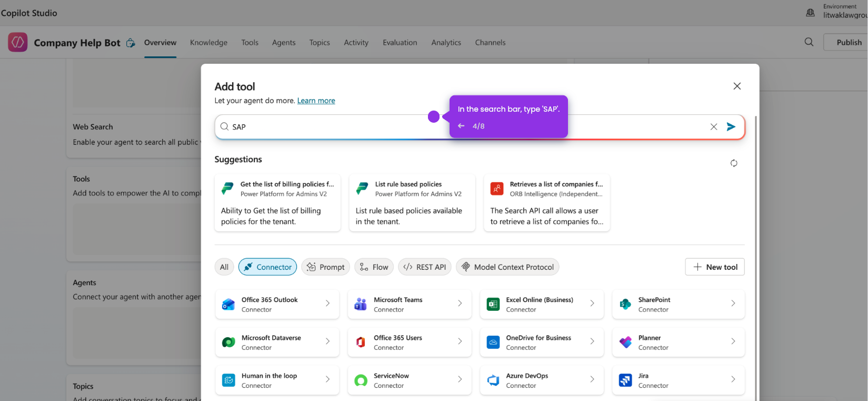Click the Planner connector icon
Image resolution: width=868 pixels, height=401 pixels.
click(625, 342)
